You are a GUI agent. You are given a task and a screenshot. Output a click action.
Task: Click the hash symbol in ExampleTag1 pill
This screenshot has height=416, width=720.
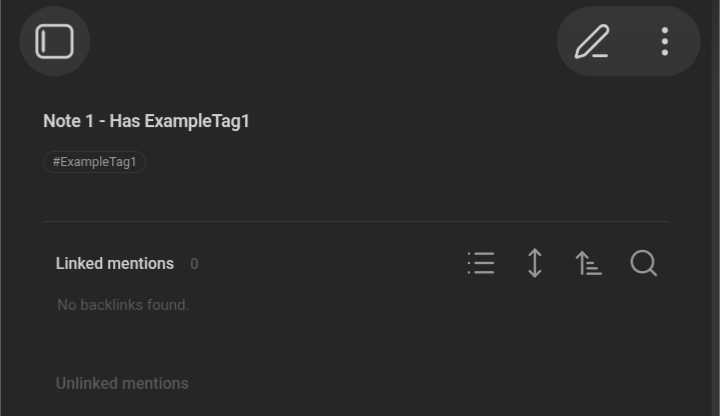pos(56,162)
